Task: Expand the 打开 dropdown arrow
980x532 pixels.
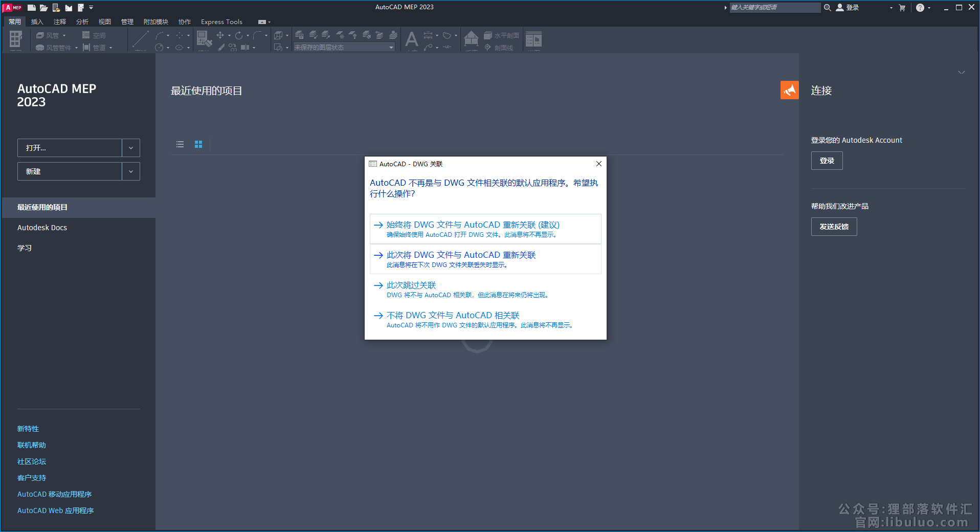Action: click(131, 148)
